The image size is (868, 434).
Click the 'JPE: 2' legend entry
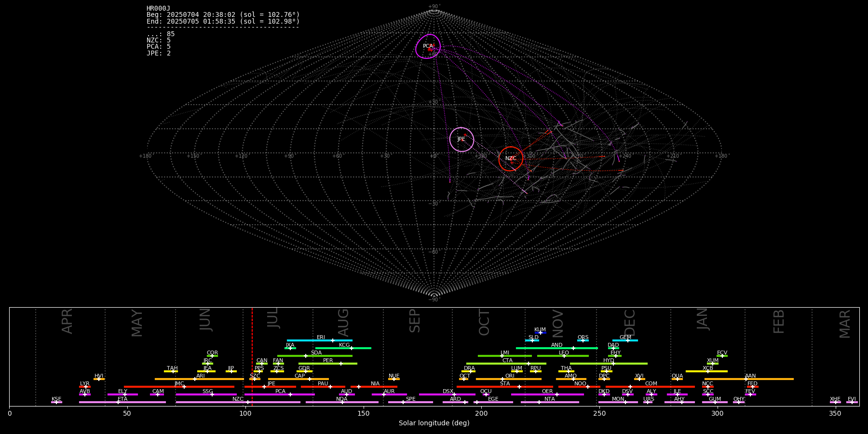[159, 53]
